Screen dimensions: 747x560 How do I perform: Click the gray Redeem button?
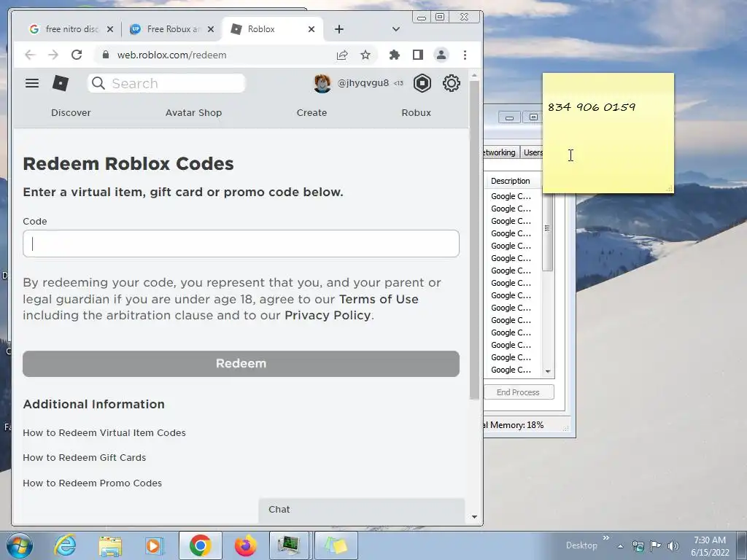[241, 364]
